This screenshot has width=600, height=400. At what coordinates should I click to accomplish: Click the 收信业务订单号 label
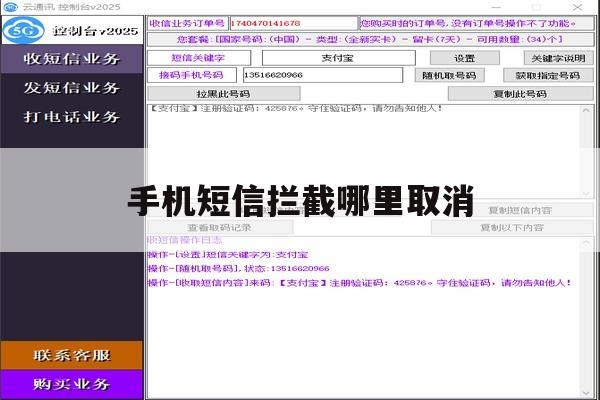pyautogui.click(x=188, y=23)
